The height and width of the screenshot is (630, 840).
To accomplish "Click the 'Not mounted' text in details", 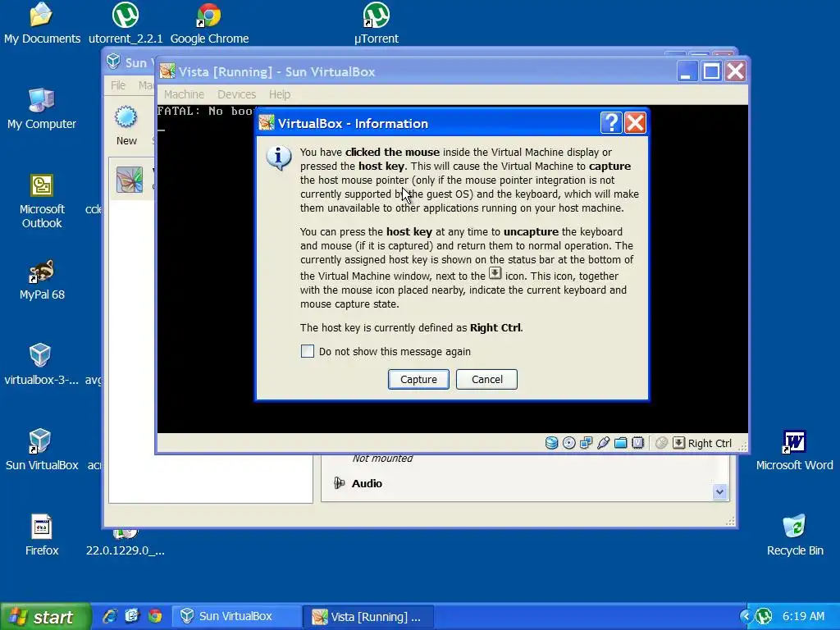I will [382, 458].
